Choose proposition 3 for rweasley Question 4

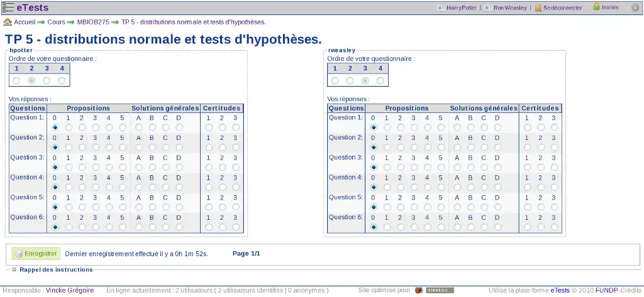click(414, 187)
